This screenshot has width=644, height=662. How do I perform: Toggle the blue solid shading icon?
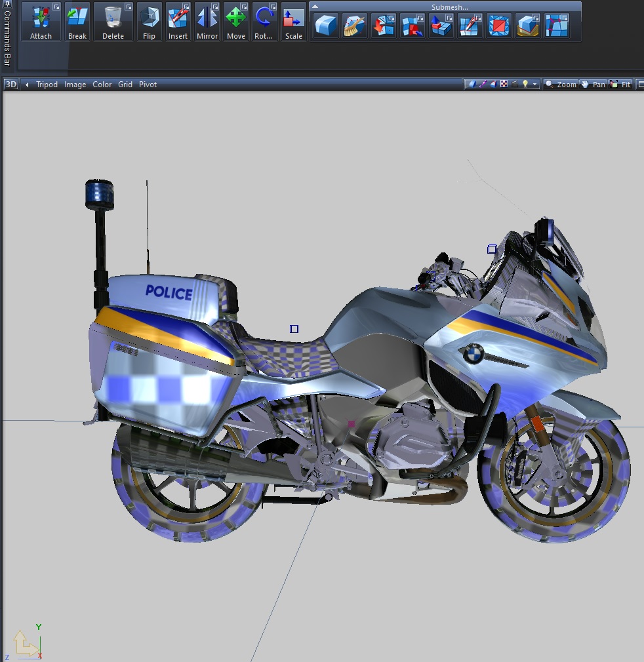pyautogui.click(x=472, y=84)
